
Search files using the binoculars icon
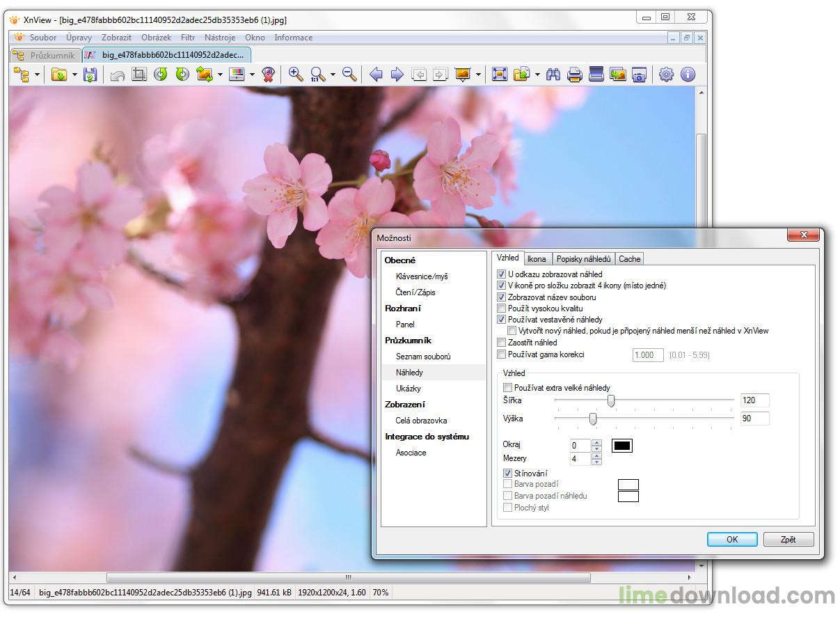[553, 74]
